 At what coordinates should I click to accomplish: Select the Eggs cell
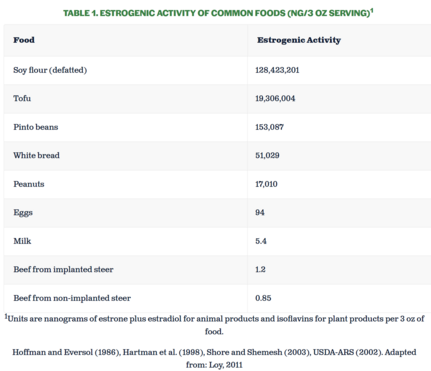pos(23,213)
